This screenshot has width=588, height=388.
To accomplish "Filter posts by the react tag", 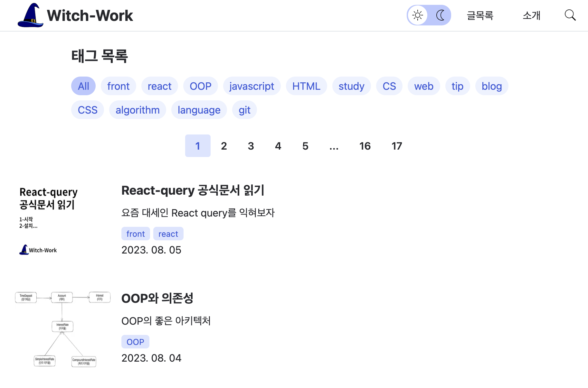I will pyautogui.click(x=159, y=86).
